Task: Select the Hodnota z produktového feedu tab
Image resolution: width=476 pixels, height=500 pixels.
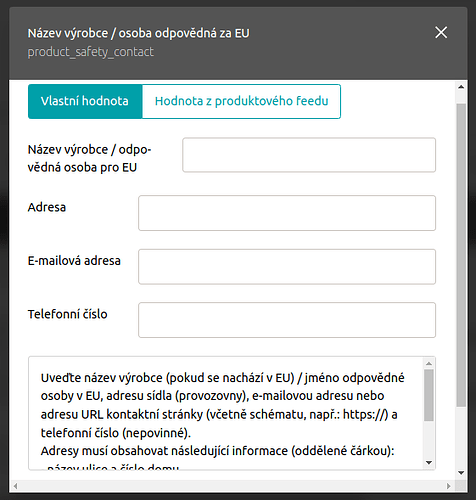Action: [241, 101]
